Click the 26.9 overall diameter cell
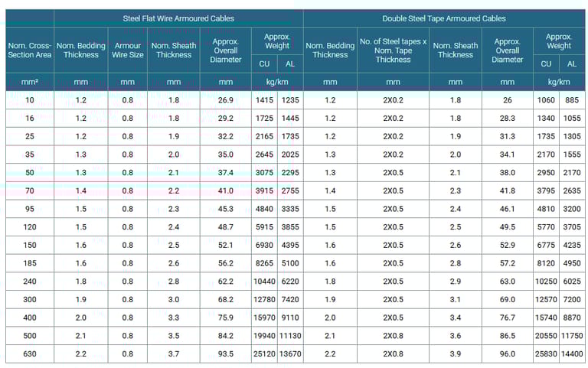588x368 pixels. (x=225, y=100)
